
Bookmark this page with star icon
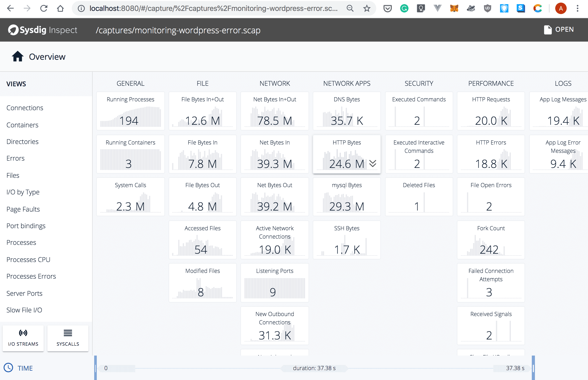367,9
